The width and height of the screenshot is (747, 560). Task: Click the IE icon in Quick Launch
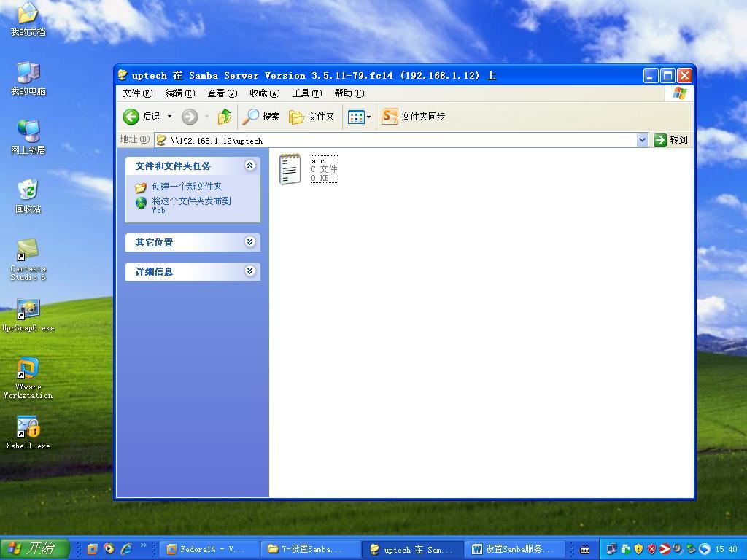[126, 549]
